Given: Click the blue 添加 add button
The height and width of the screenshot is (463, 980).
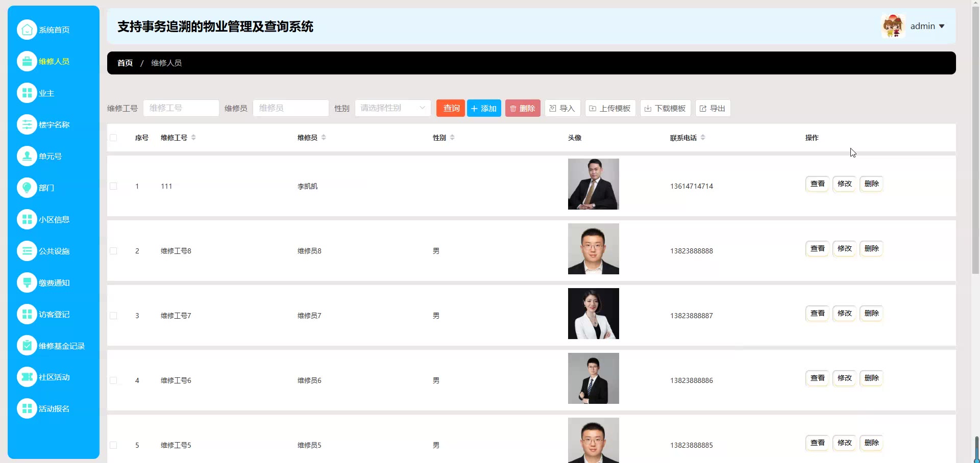Looking at the screenshot, I should click(x=484, y=108).
